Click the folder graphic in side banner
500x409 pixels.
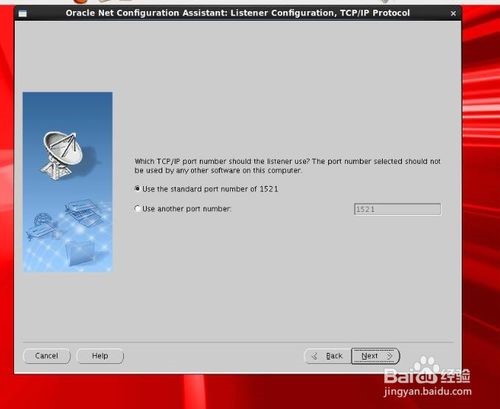80,253
